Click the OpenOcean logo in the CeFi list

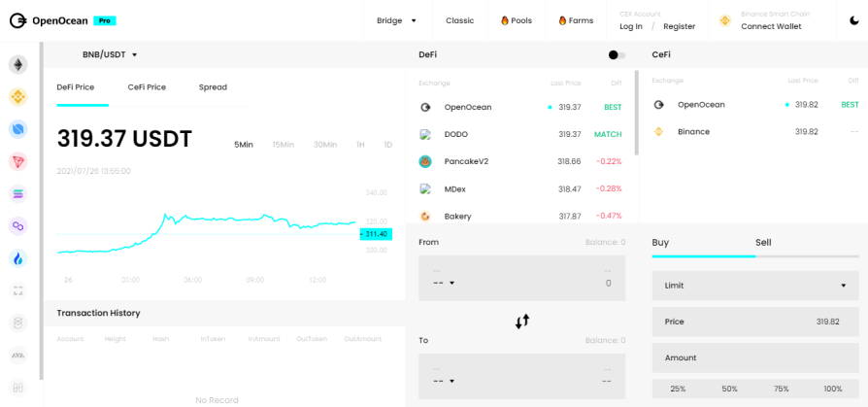(658, 105)
